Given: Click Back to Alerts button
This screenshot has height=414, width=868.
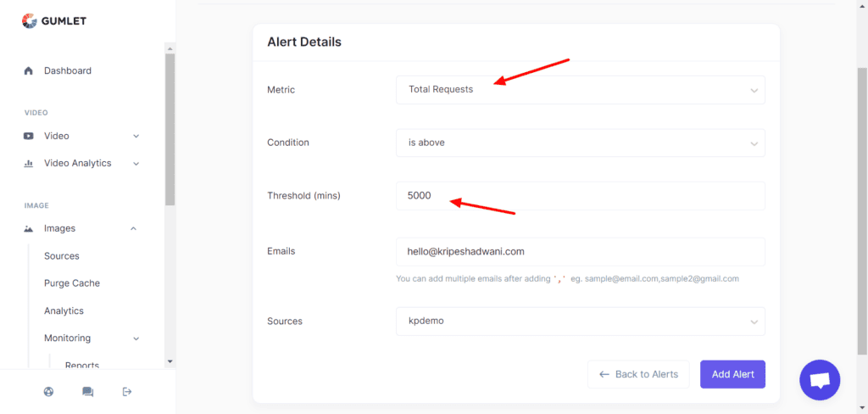Looking at the screenshot, I should (637, 374).
